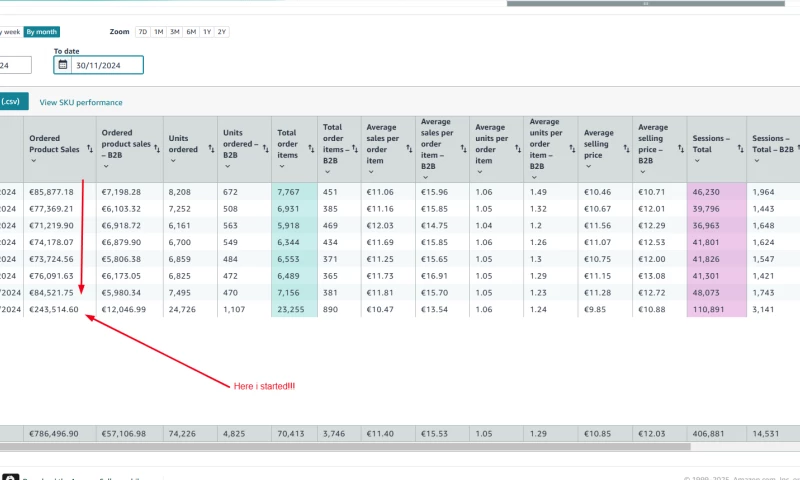Select Units ordered value 8,208

(180, 192)
